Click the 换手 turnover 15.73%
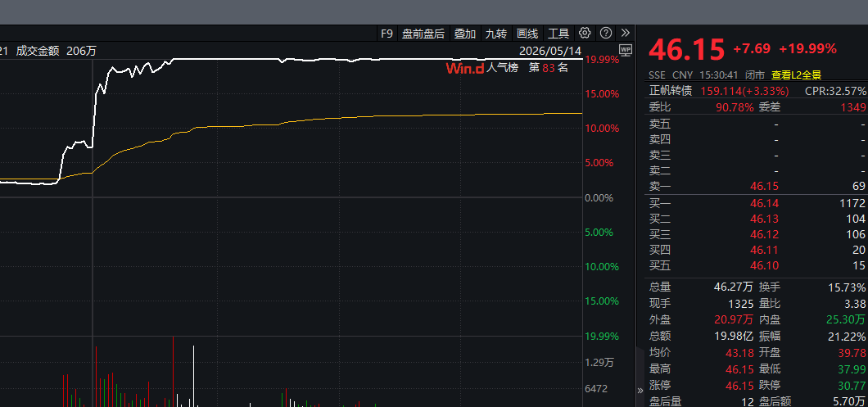868x407 pixels. coord(848,287)
